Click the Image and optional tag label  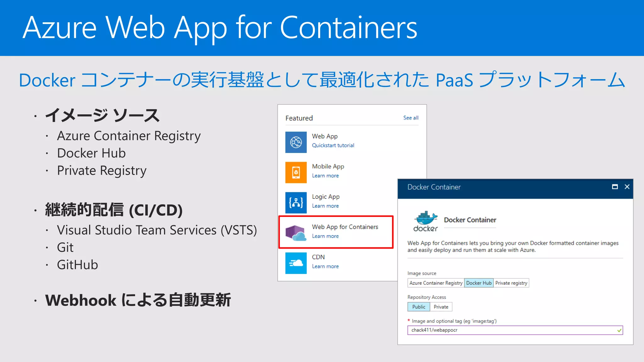(x=454, y=321)
